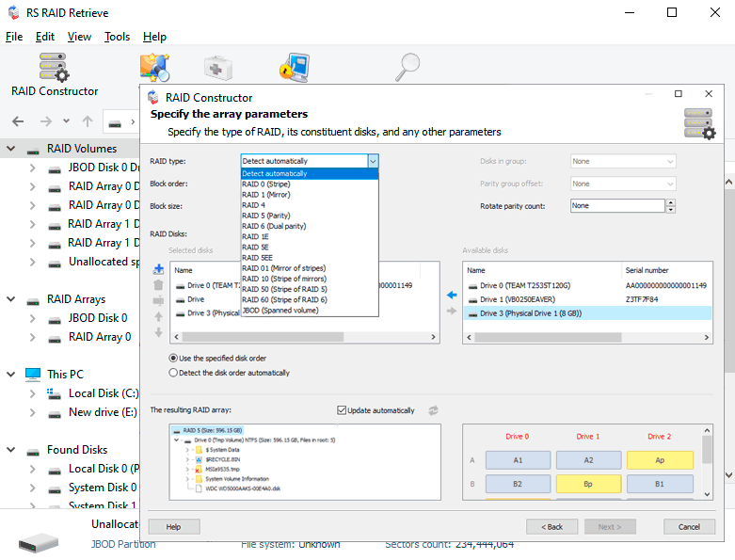Click the back navigation arrow
735x560 pixels.
(x=18, y=121)
